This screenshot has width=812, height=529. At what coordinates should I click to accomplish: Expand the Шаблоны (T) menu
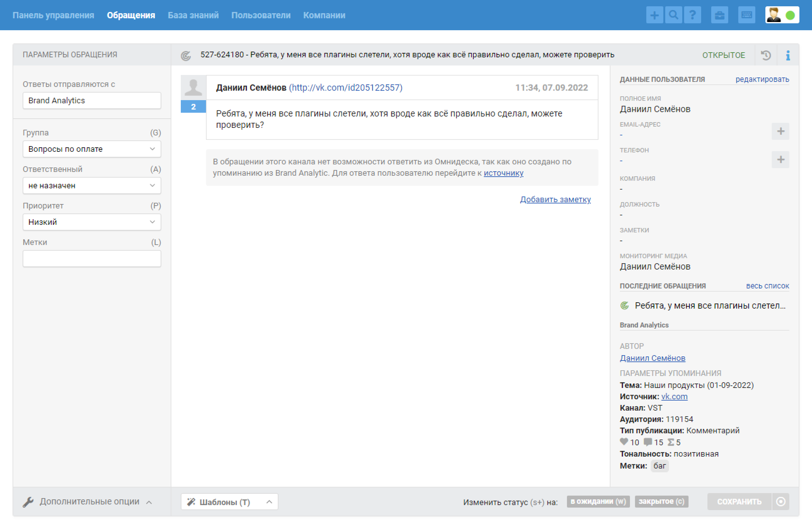229,502
